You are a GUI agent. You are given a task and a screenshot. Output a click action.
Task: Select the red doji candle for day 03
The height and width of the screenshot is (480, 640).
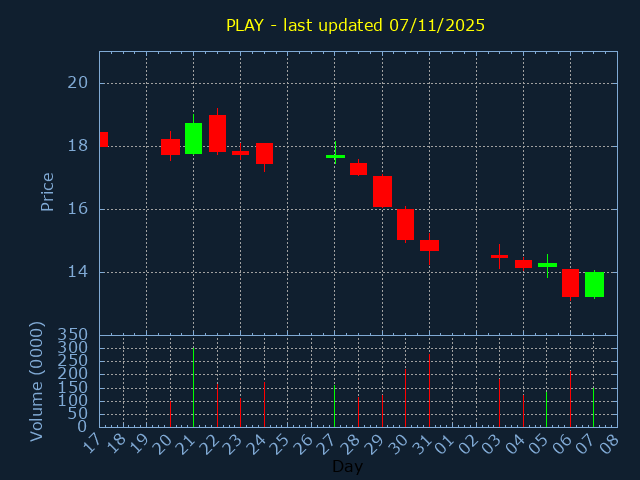(x=499, y=256)
